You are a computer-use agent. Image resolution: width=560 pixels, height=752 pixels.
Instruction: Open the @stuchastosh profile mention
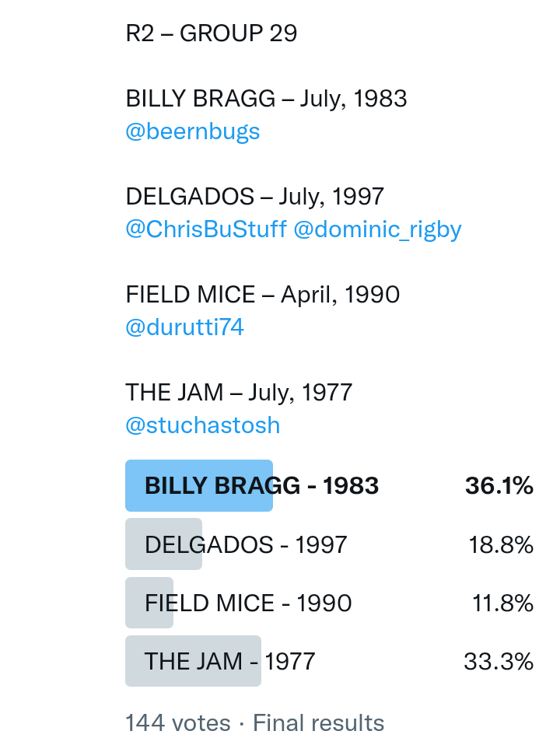pyautogui.click(x=203, y=425)
